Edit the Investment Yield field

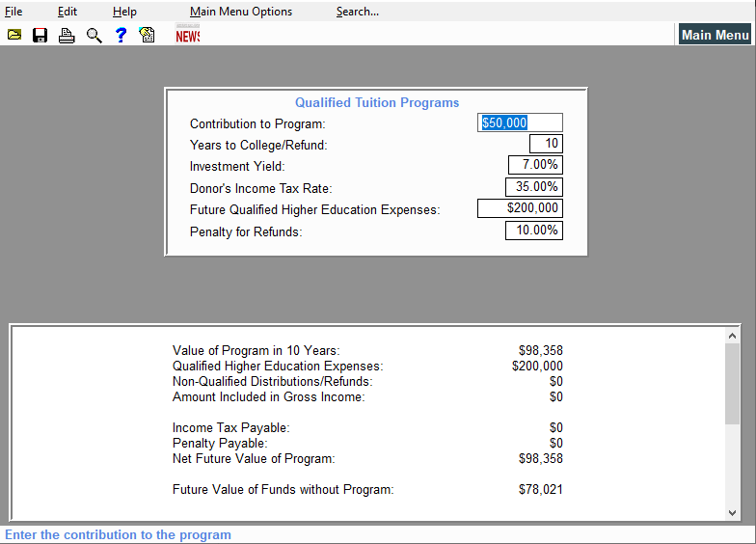(x=535, y=165)
